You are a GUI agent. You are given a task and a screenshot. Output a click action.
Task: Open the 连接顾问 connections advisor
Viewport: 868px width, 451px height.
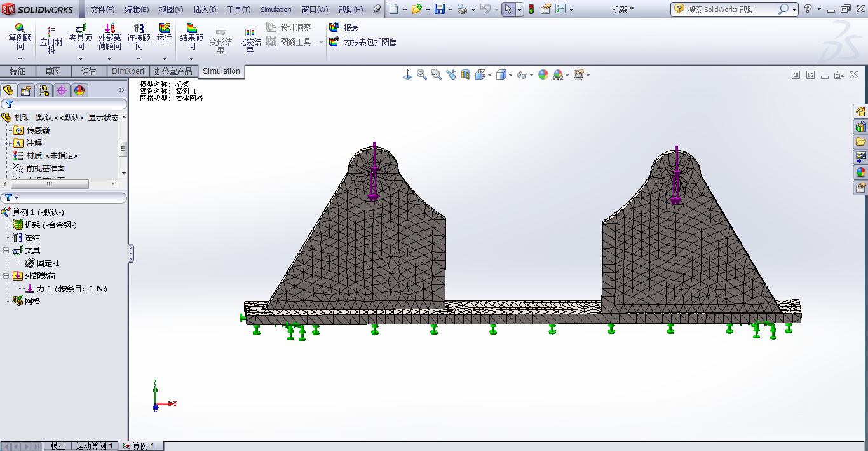pos(139,36)
